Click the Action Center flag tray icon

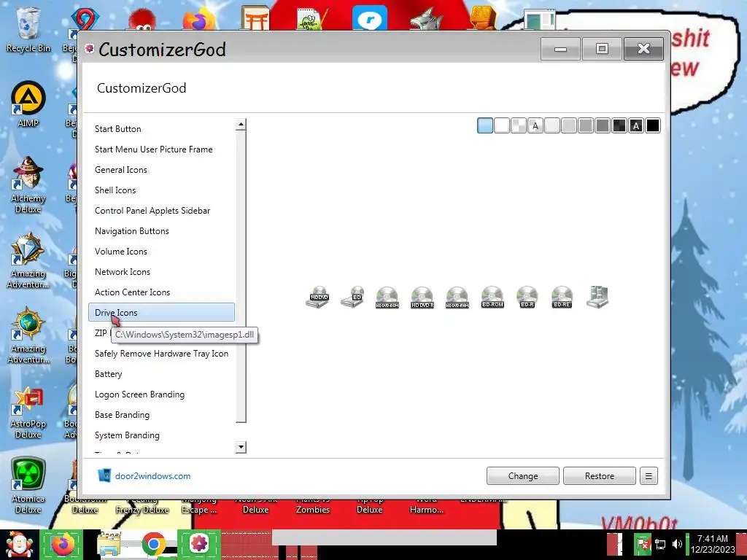643,544
